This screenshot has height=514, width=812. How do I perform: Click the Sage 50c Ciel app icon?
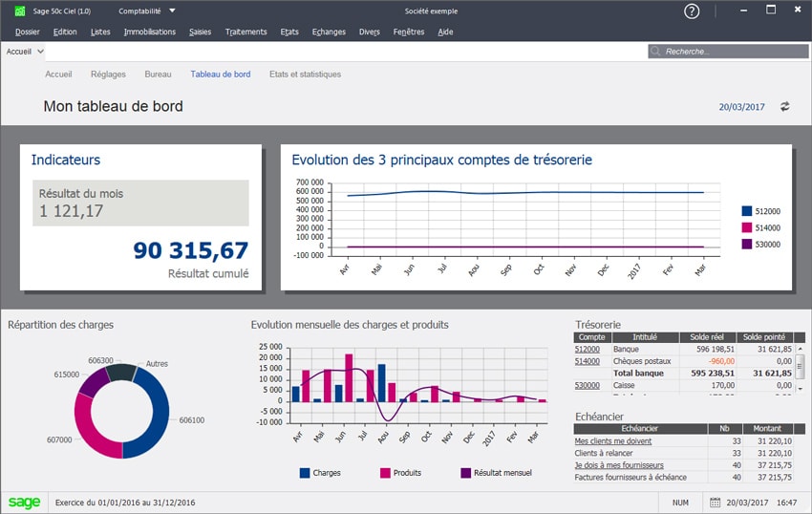(x=20, y=11)
